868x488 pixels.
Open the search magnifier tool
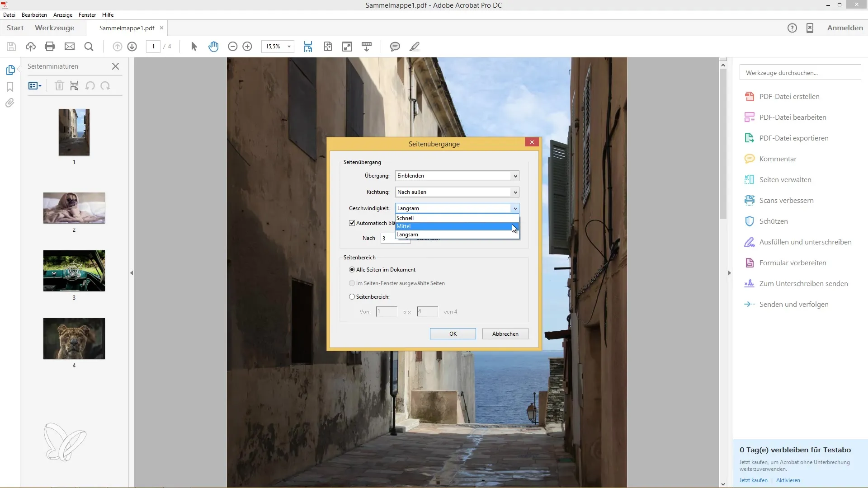[x=89, y=47]
